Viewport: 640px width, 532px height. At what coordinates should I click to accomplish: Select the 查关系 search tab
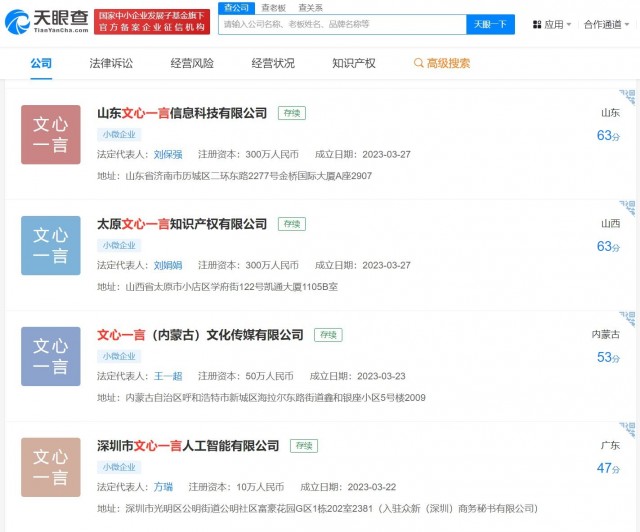(x=310, y=8)
